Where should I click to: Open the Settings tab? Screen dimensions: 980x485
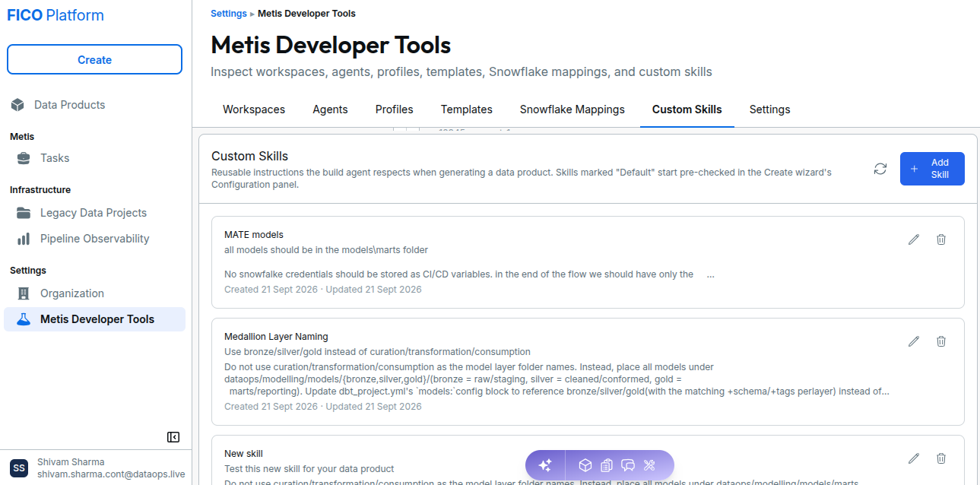click(x=770, y=109)
